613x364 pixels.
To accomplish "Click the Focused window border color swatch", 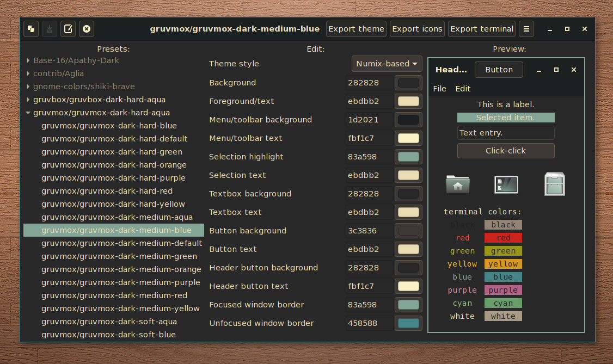I will (408, 305).
